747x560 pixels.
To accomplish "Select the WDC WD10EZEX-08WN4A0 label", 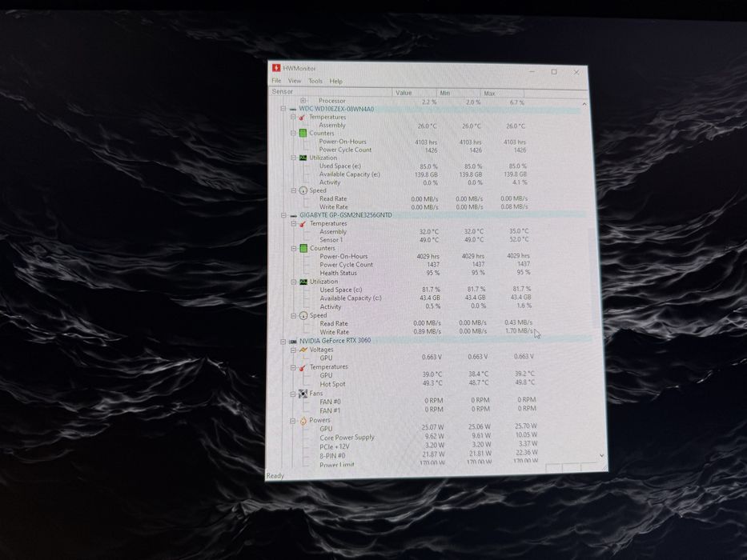I will (x=336, y=109).
